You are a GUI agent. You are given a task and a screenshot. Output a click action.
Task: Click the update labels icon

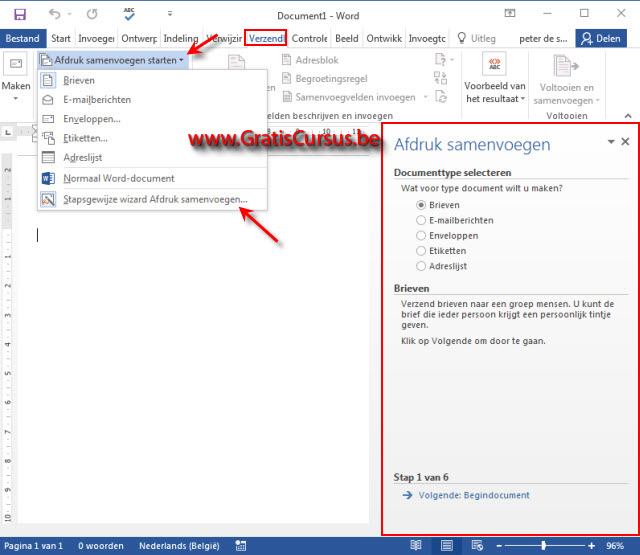441,96
